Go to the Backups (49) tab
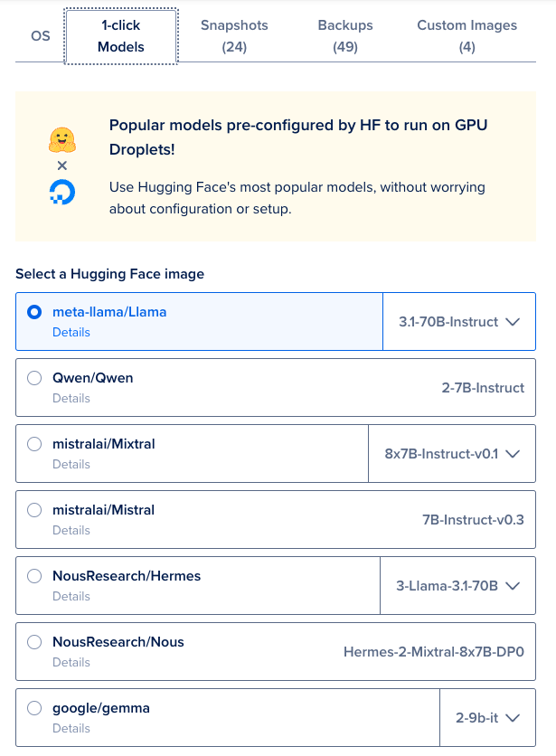Image resolution: width=556 pixels, height=756 pixels. click(x=345, y=36)
